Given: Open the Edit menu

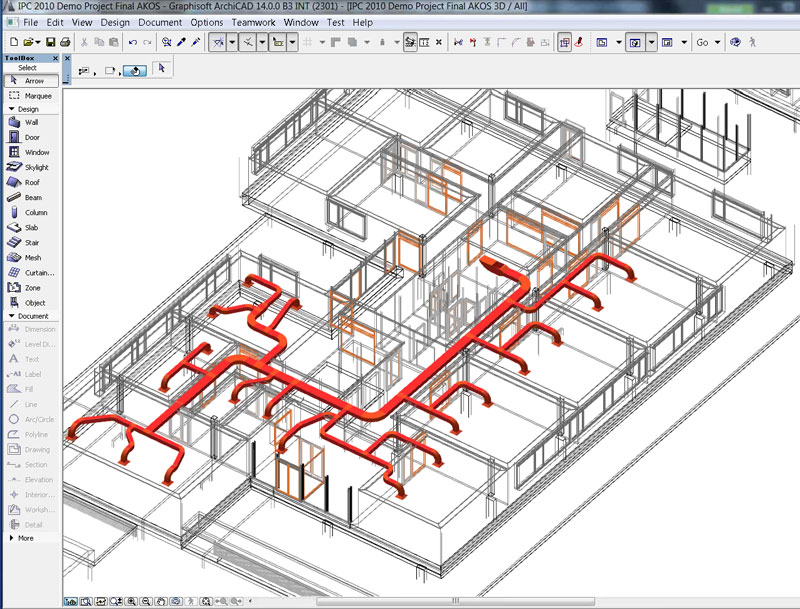Looking at the screenshot, I should click(x=55, y=22).
